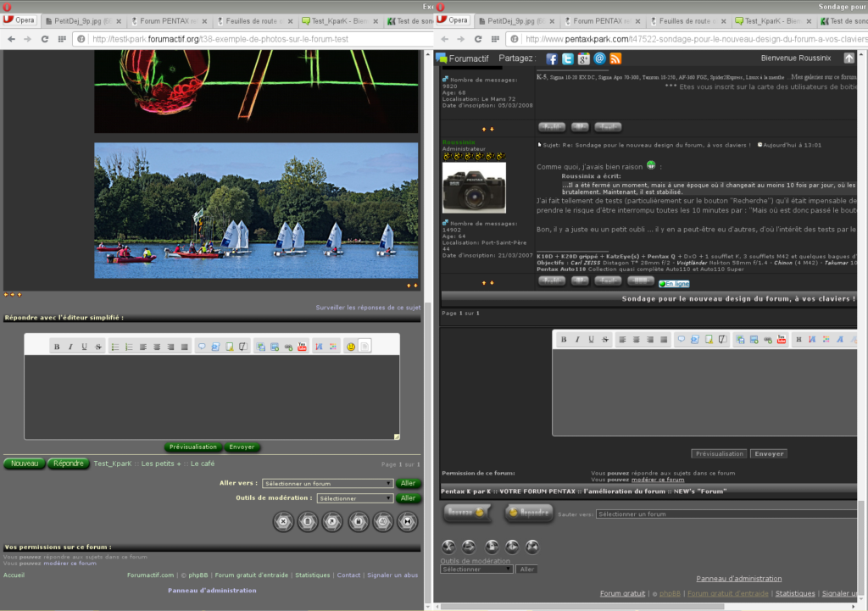Click 'Panneau d'administration' in left window
The image size is (868, 611).
click(212, 591)
